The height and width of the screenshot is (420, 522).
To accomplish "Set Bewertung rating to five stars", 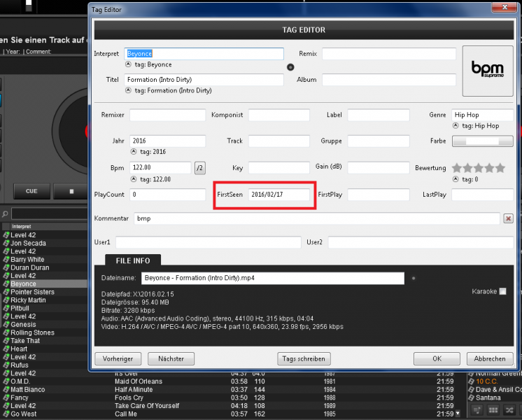I will (x=500, y=168).
